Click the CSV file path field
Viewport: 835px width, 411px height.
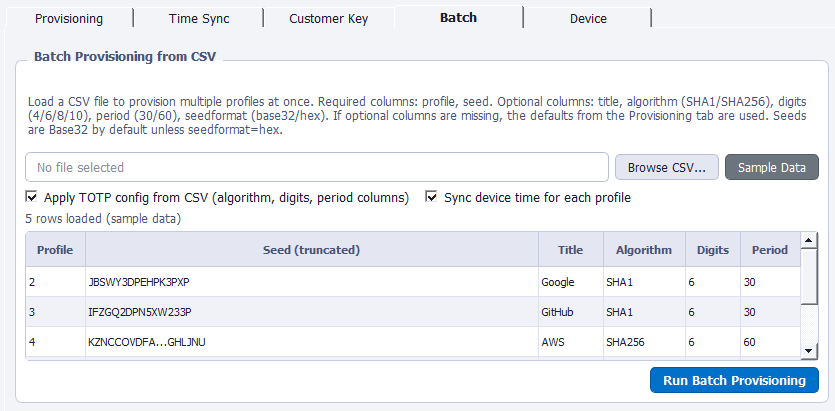coord(316,167)
